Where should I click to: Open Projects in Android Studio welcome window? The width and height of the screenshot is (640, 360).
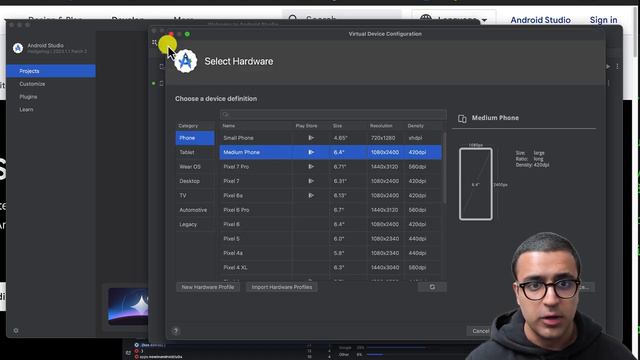[51, 71]
